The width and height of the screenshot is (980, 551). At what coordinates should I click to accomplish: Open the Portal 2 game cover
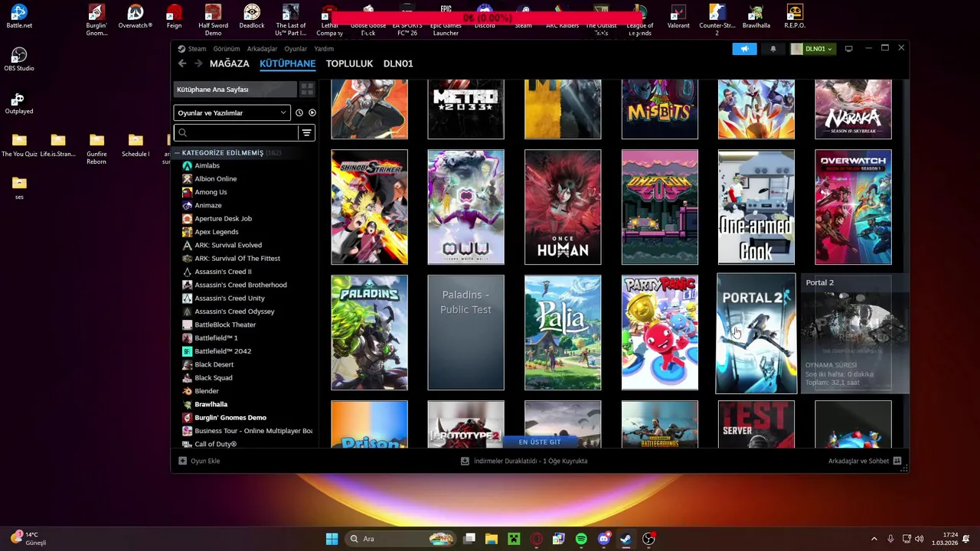756,333
